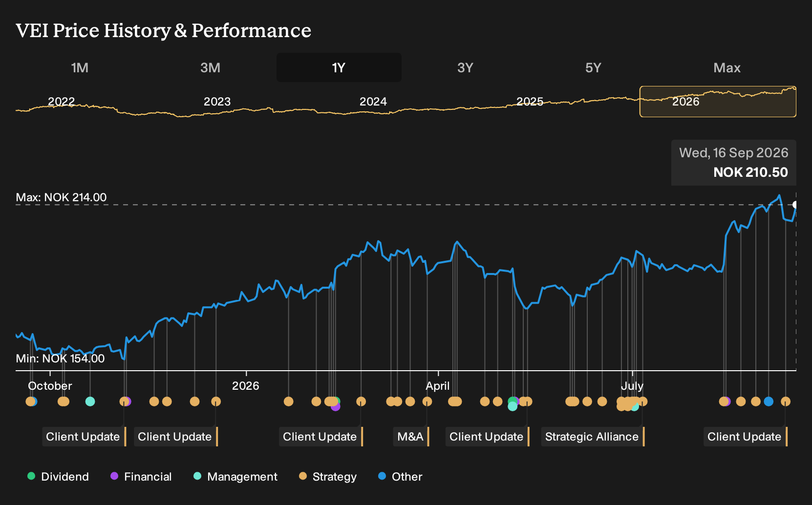Click the NOK 210.50 price tooltip
Viewport: 812px width, 505px height.
734,163
